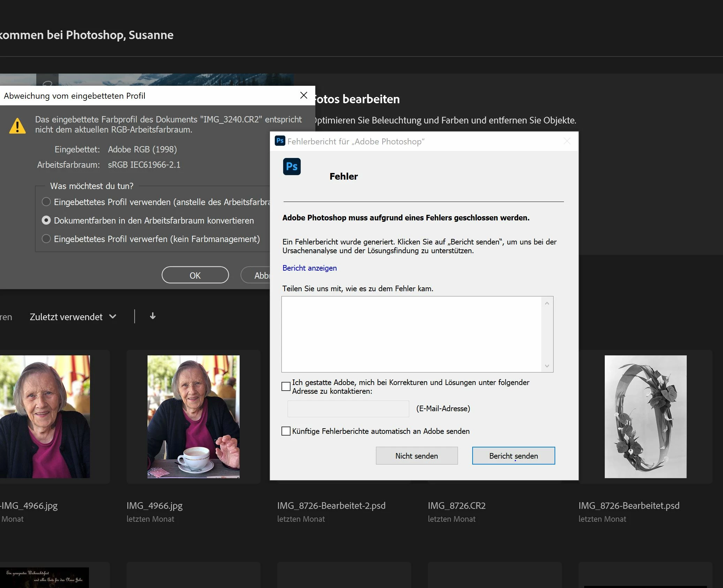This screenshot has height=588, width=723.
Task: Enable contact permission checkbox for Adobe
Action: pos(286,386)
